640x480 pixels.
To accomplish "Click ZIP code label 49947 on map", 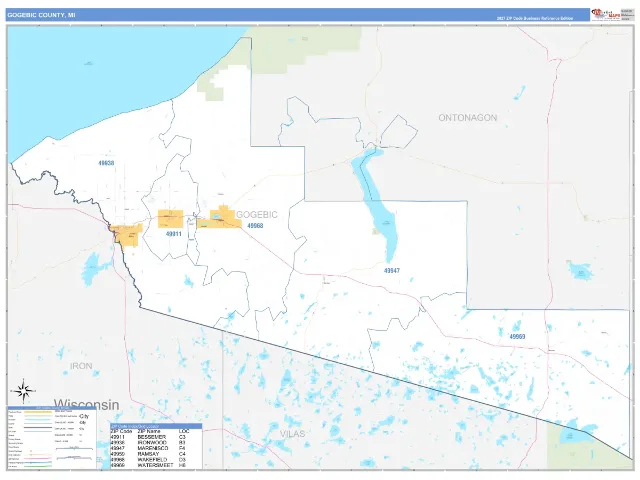I will click(x=392, y=271).
